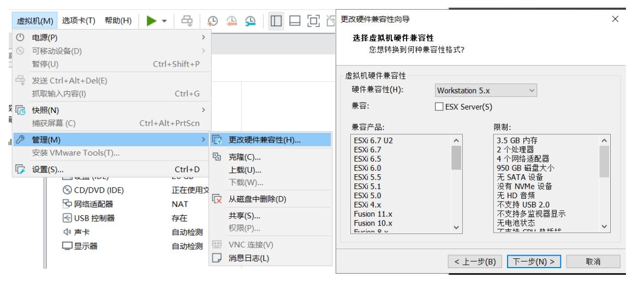Viewport: 644px width, 284px height.
Task: Click 兼容产品 list scrollbar thumb
Action: point(456,157)
